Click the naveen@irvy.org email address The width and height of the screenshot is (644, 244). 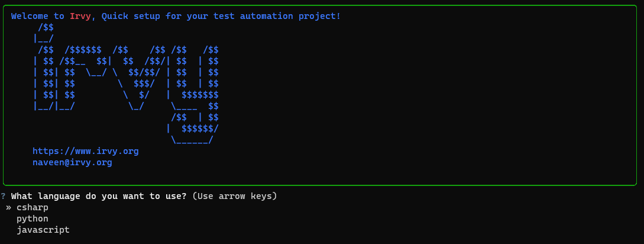pos(72,162)
